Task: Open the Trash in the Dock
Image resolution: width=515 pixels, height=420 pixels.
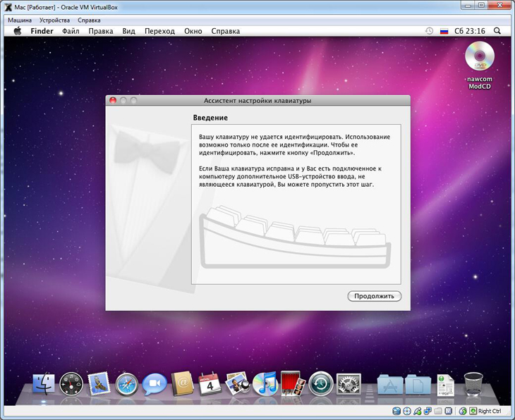Action: point(473,384)
